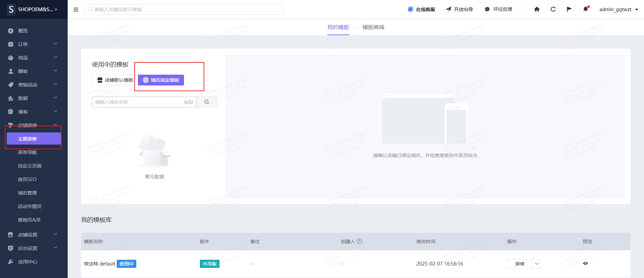Open the admin_gqtwzt account dropdown
The height and width of the screenshot is (278, 644).
pos(619,9)
